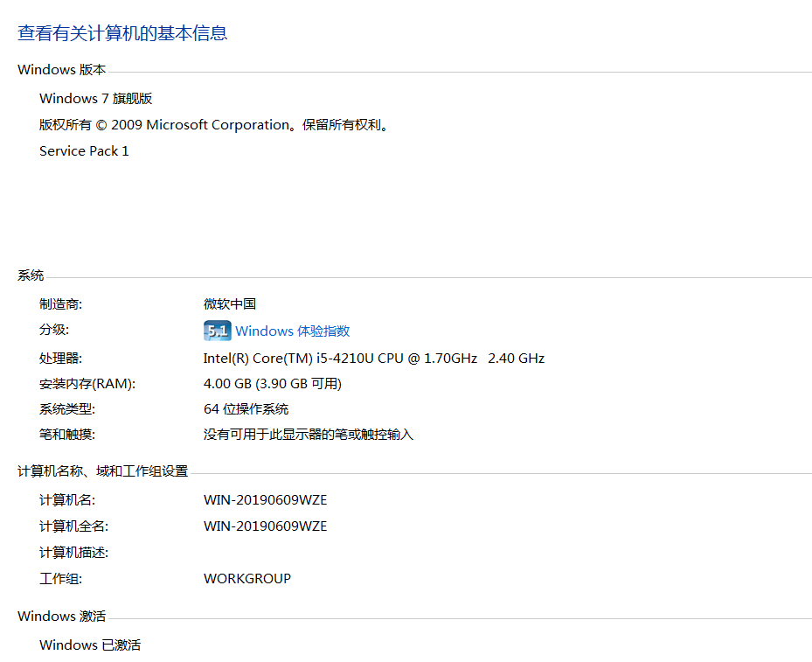Select the Service Pack 1 text

pos(84,150)
